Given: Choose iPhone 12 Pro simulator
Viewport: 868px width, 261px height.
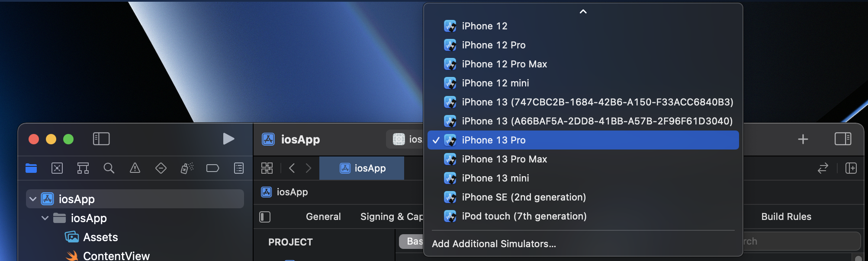Looking at the screenshot, I should [x=583, y=45].
